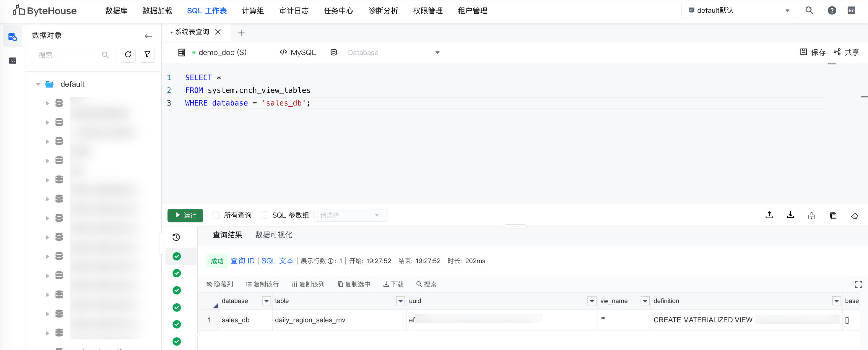Check the SQL 参数组 checkbox
Viewport: 868px width, 350px height.
coord(264,215)
